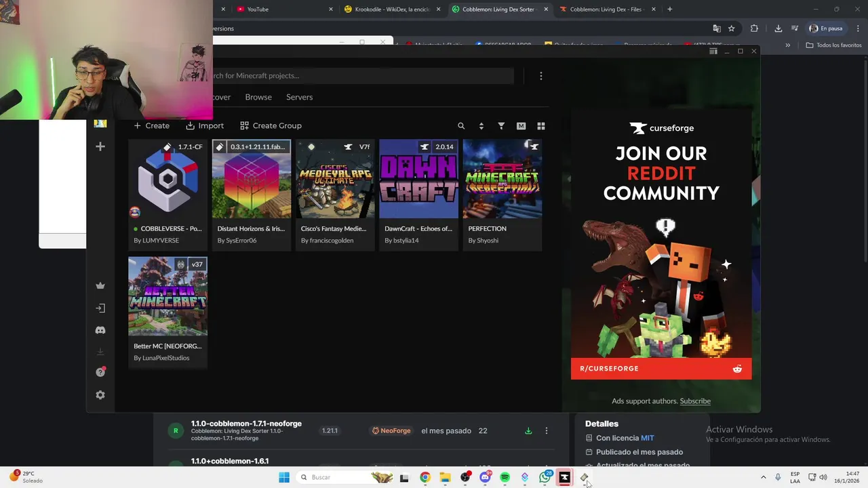The image size is (868, 488).
Task: Open a new browser tab
Action: click(x=669, y=9)
